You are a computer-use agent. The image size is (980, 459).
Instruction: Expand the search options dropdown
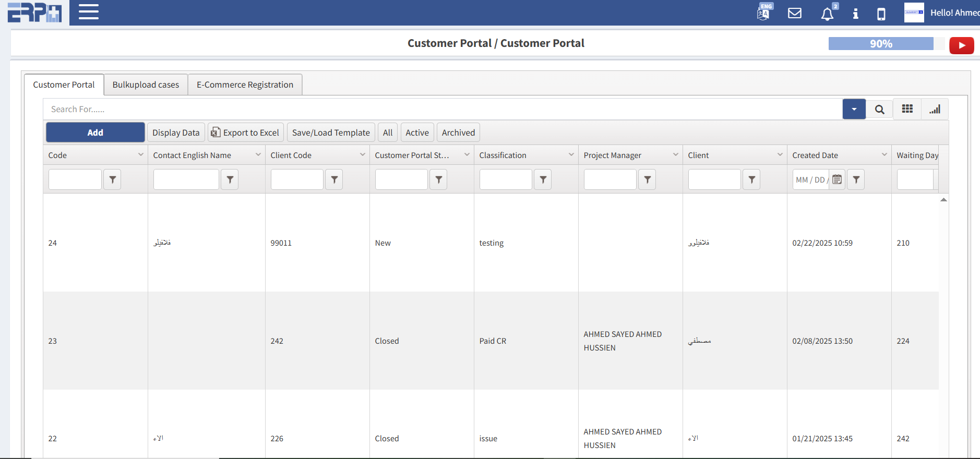[x=854, y=110]
